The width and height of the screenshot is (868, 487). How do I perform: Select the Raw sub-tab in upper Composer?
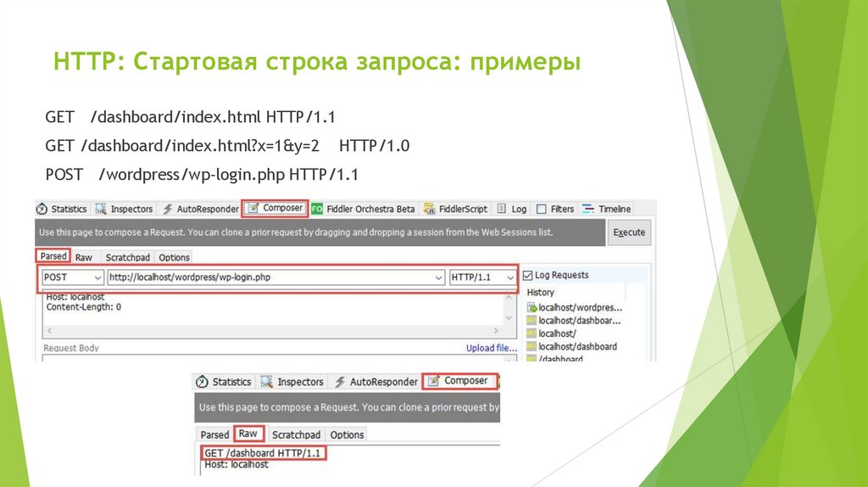[84, 257]
